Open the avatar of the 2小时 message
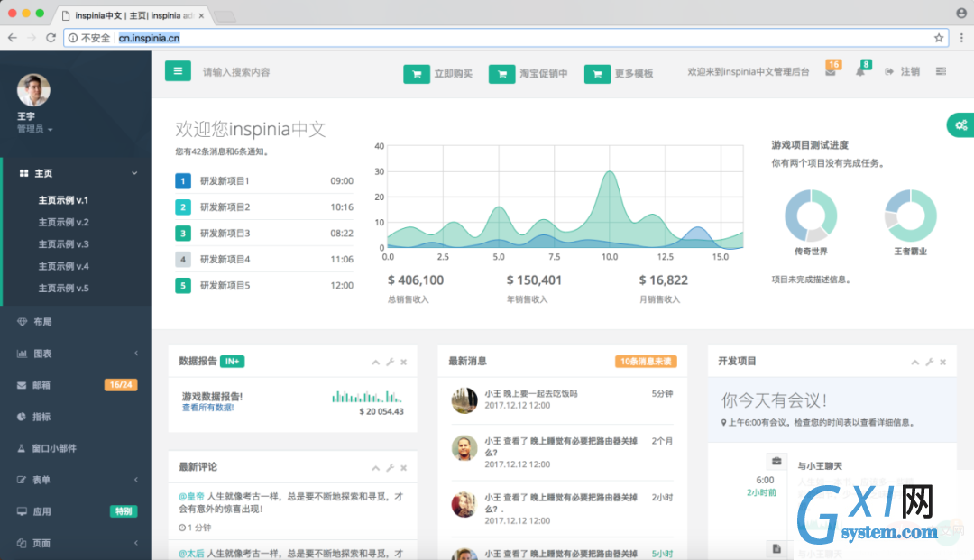 click(x=464, y=504)
